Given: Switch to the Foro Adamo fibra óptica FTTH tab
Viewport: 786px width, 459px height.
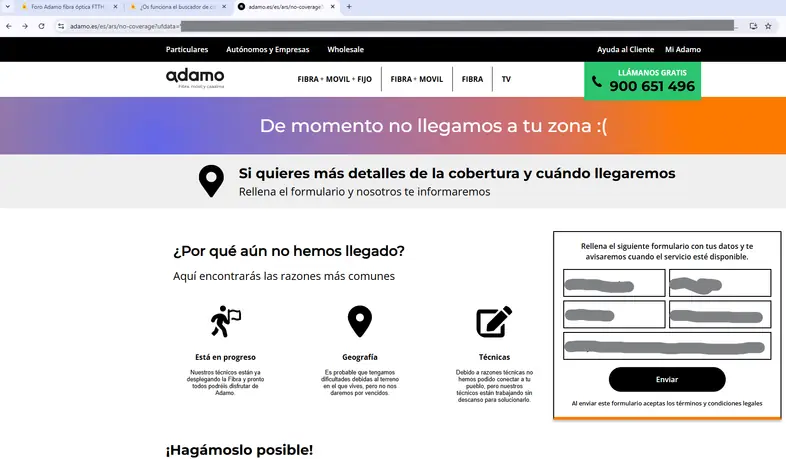Looking at the screenshot, I should pos(68,7).
